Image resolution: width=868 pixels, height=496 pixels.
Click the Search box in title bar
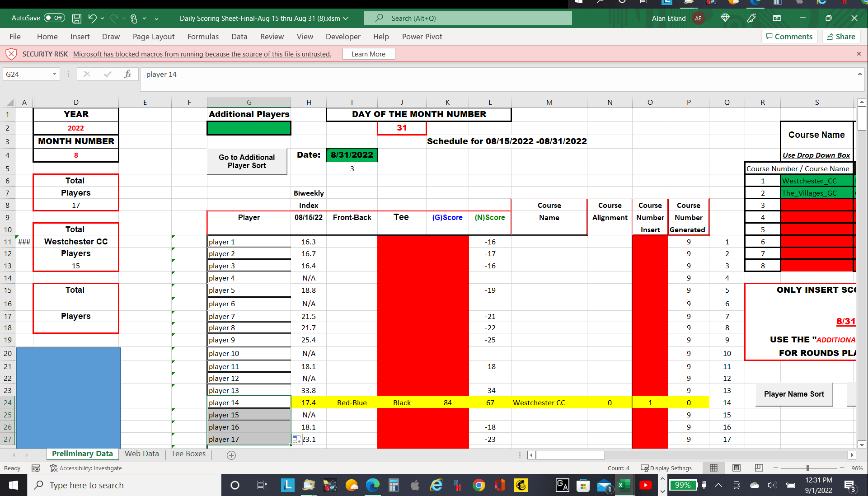coord(468,18)
